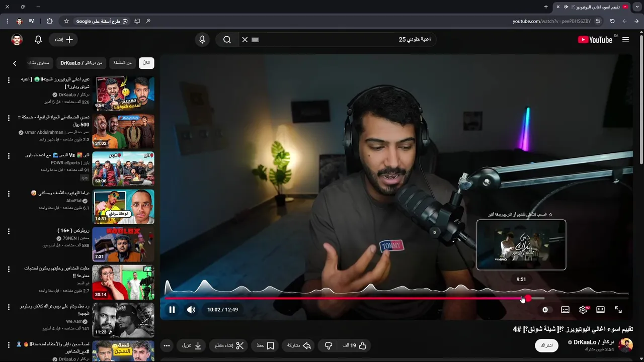Screen dimensions: 644x362
Task: Open the browser tab search dropdown
Action: tap(637, 7)
